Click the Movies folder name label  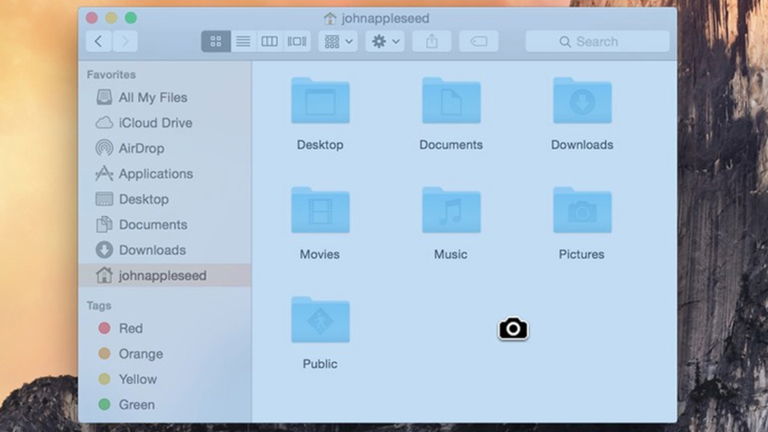point(320,254)
